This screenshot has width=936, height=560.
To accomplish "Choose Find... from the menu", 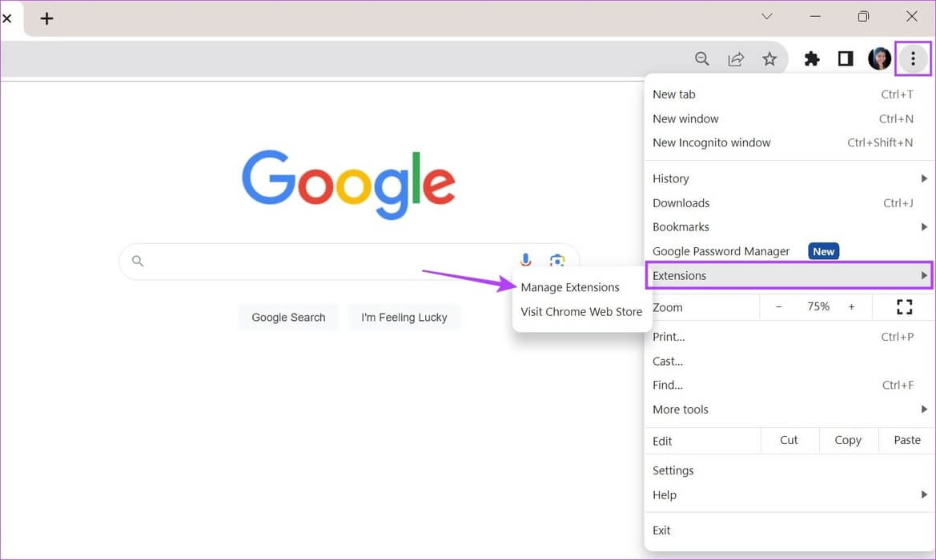I will click(789, 386).
